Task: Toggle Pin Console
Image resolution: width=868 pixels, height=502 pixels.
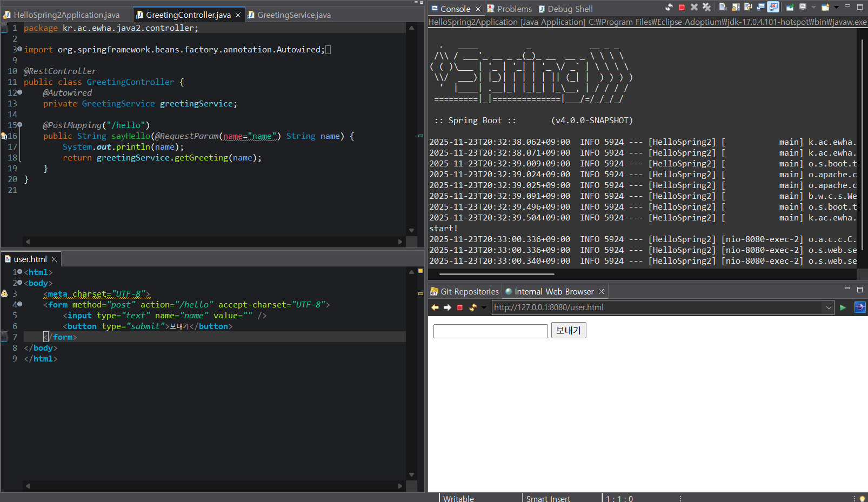Action: click(x=790, y=7)
